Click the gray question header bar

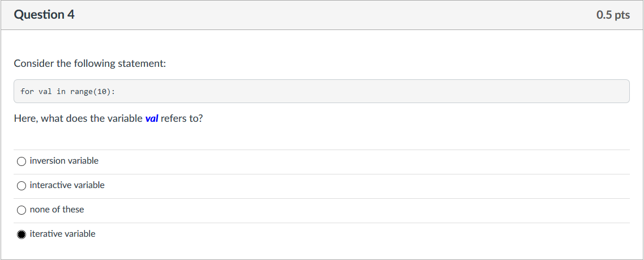322,15
